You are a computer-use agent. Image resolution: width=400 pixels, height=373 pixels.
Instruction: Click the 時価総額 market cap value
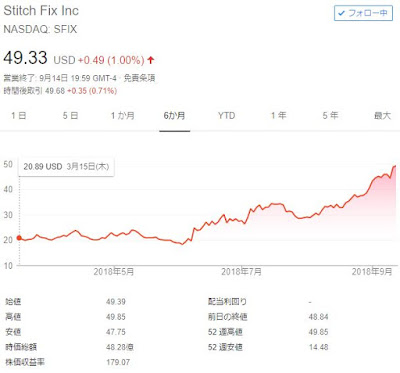[120, 347]
